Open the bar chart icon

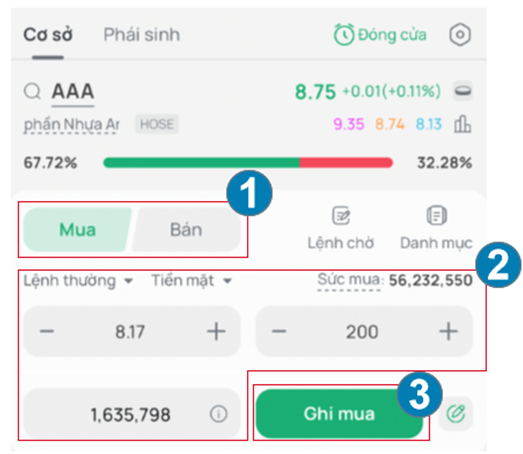[x=462, y=124]
